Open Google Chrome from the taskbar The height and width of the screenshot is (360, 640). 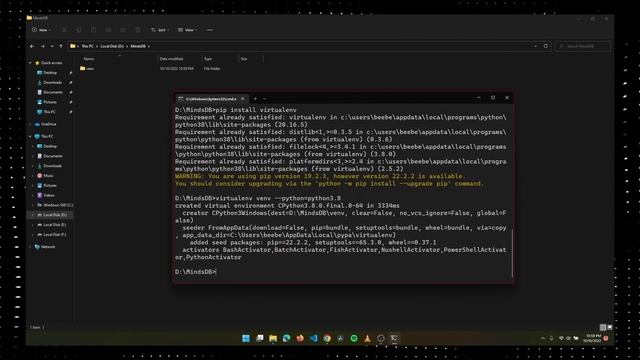pyautogui.click(x=327, y=338)
